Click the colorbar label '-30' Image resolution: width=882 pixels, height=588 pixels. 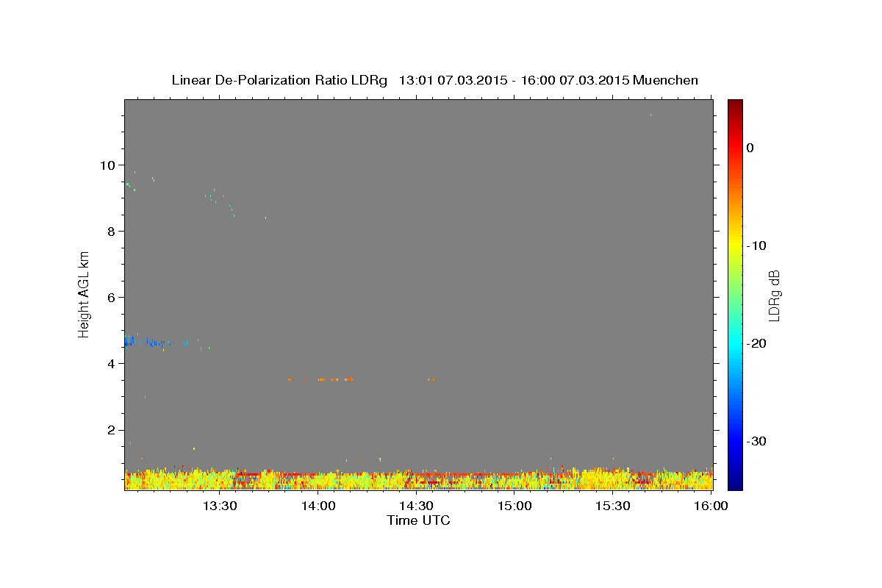tap(757, 441)
